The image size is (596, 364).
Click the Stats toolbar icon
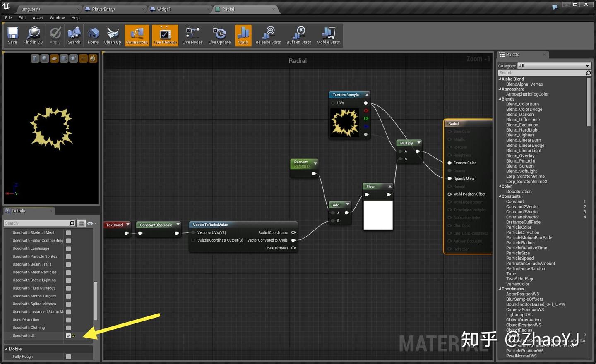243,36
